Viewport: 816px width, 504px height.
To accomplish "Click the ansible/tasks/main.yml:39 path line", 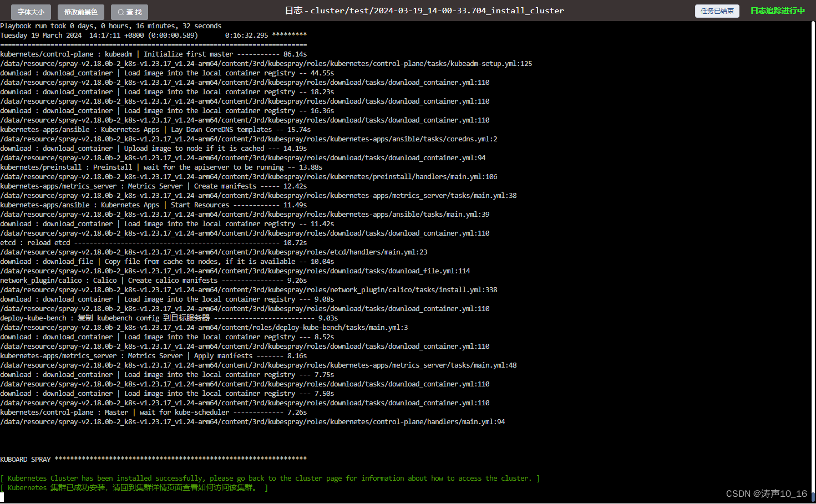I will [245, 215].
